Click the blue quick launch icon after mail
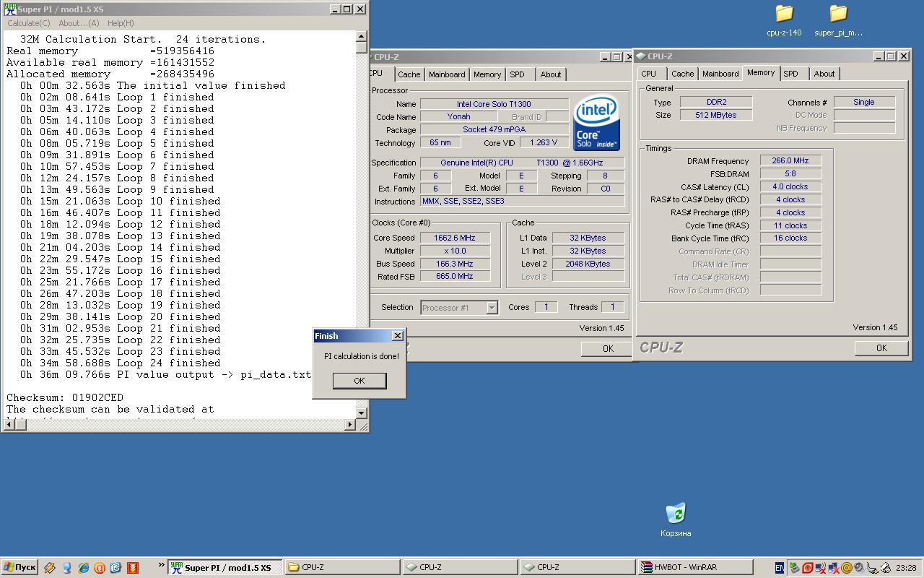This screenshot has height=578, width=924. [x=115, y=568]
